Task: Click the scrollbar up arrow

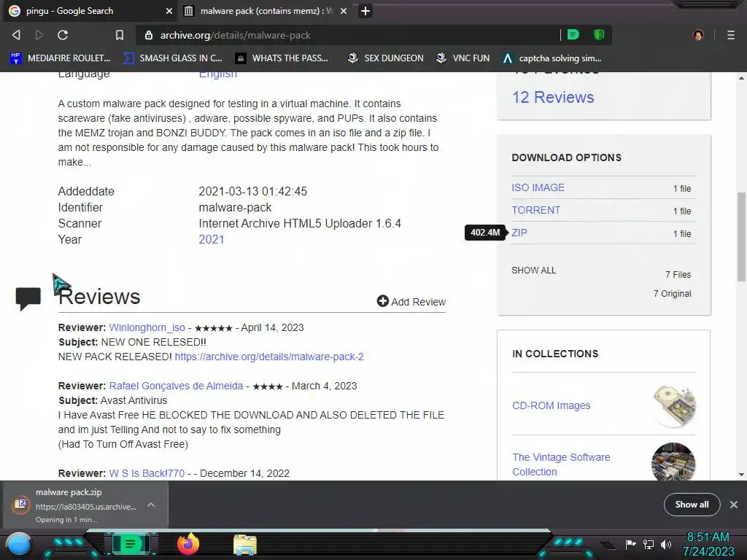Action: click(741, 78)
